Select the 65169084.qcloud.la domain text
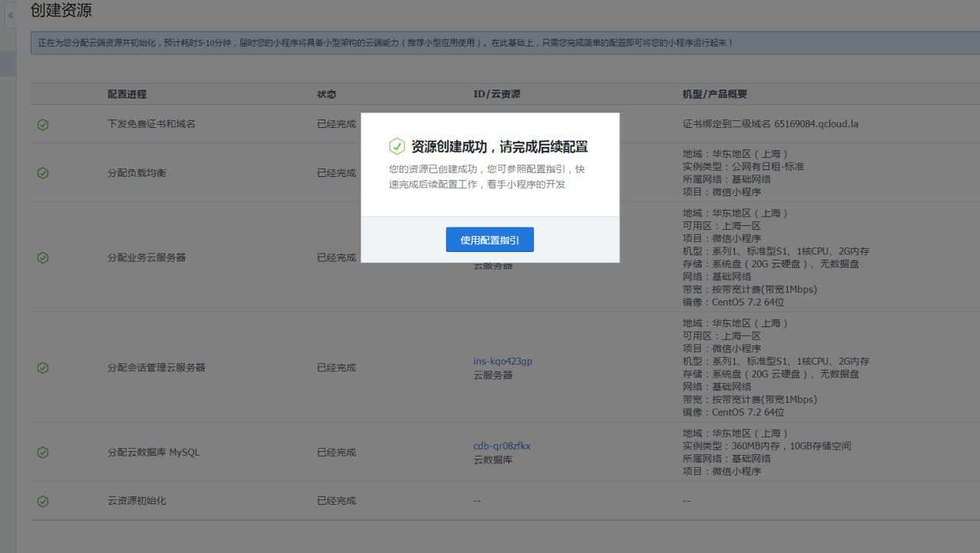Image resolution: width=980 pixels, height=553 pixels. pyautogui.click(x=816, y=124)
